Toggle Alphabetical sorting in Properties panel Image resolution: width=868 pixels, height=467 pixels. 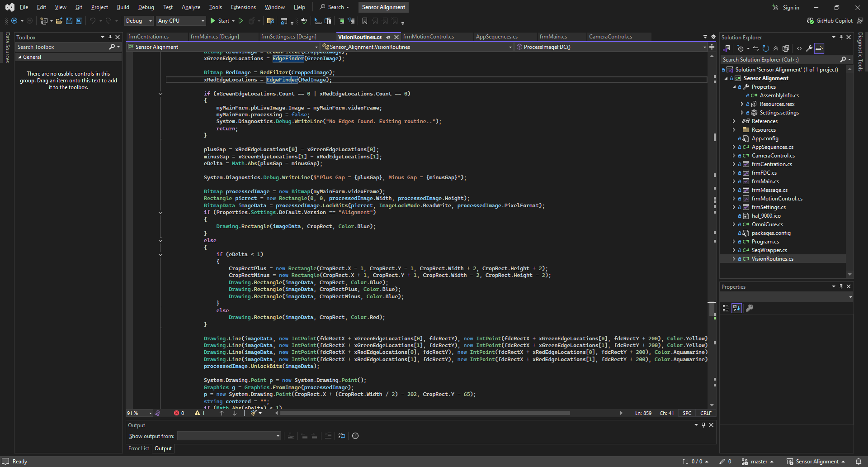(x=737, y=308)
